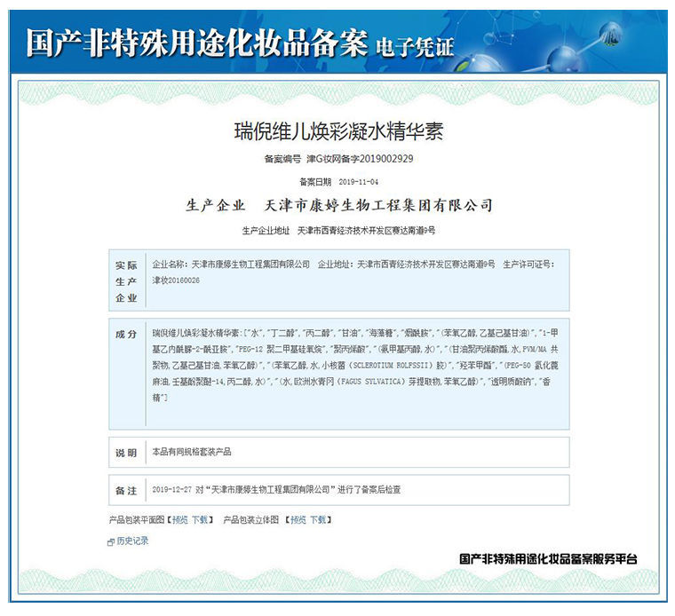Click the 历史记录 popup icon

pyautogui.click(x=111, y=542)
